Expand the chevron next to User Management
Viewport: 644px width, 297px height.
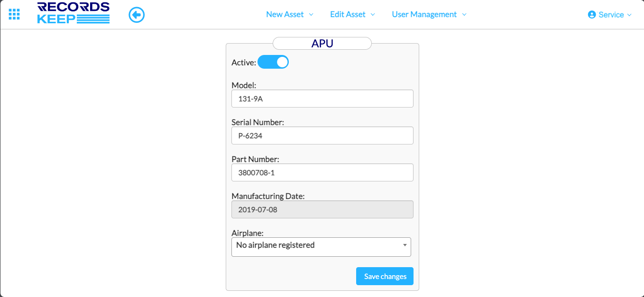click(464, 15)
